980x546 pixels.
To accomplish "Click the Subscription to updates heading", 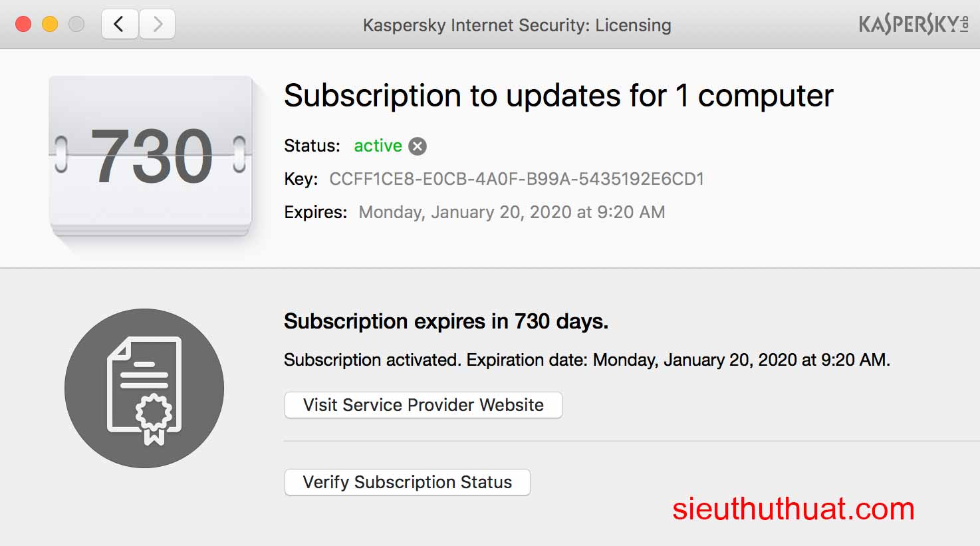I will click(558, 96).
